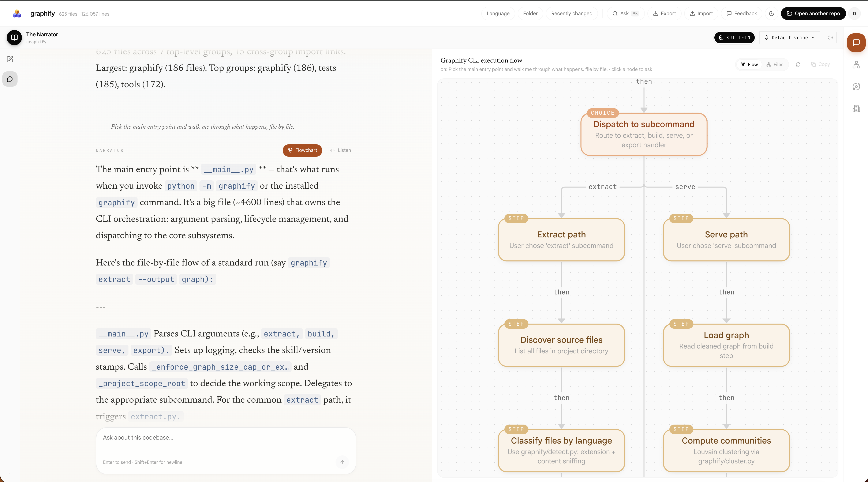868x482 pixels.
Task: Click the Import button
Action: click(x=701, y=14)
